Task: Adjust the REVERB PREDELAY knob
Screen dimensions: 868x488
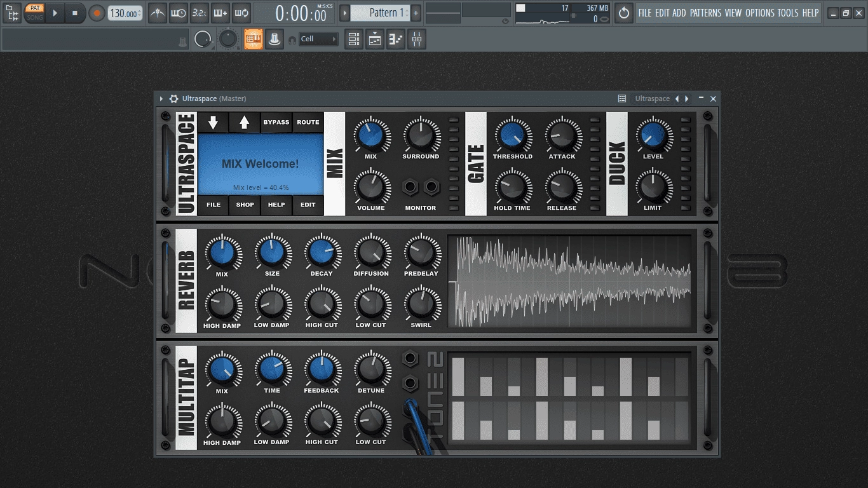Action: coord(421,252)
